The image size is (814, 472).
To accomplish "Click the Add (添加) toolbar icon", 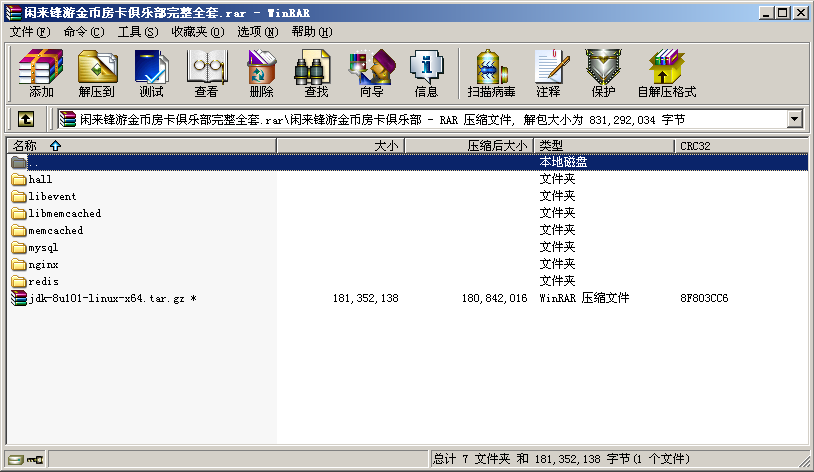I will [41, 73].
